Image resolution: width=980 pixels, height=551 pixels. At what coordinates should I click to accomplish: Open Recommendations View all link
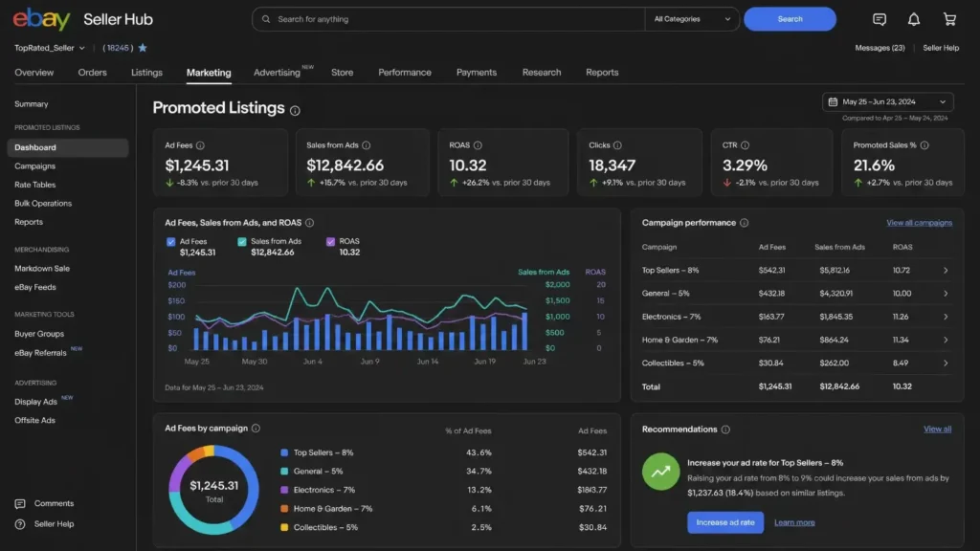coord(938,430)
